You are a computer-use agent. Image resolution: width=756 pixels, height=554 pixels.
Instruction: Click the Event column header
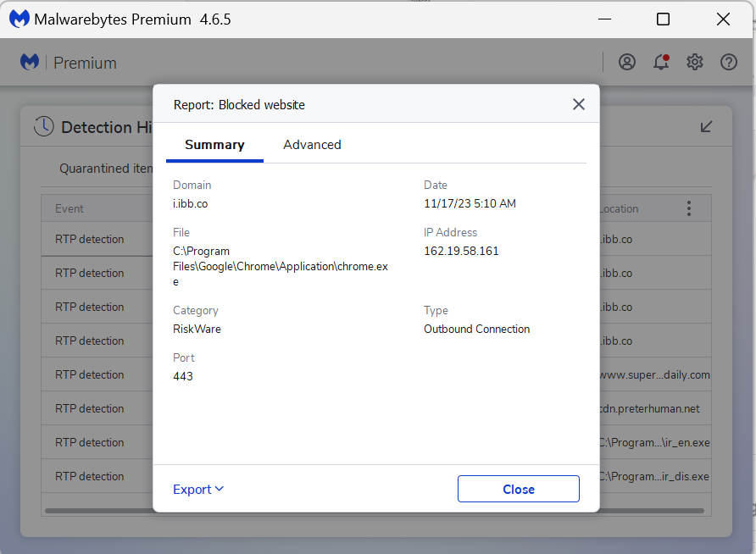pos(69,208)
